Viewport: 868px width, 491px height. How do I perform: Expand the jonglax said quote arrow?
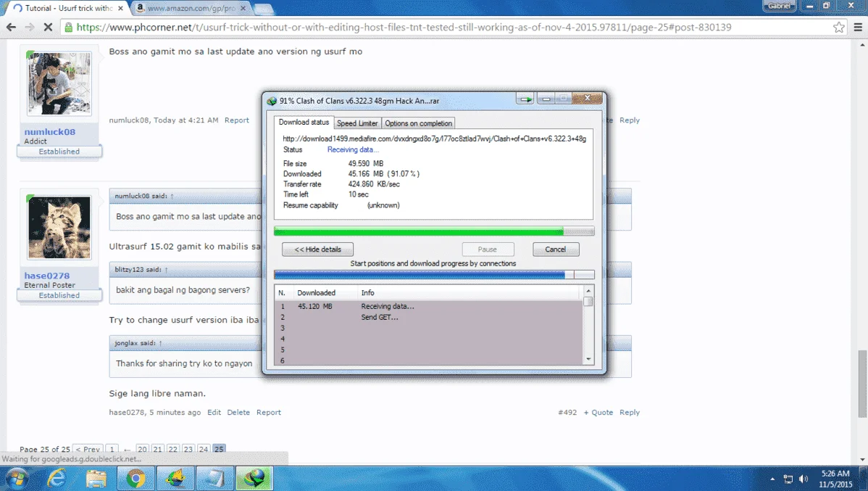point(160,344)
